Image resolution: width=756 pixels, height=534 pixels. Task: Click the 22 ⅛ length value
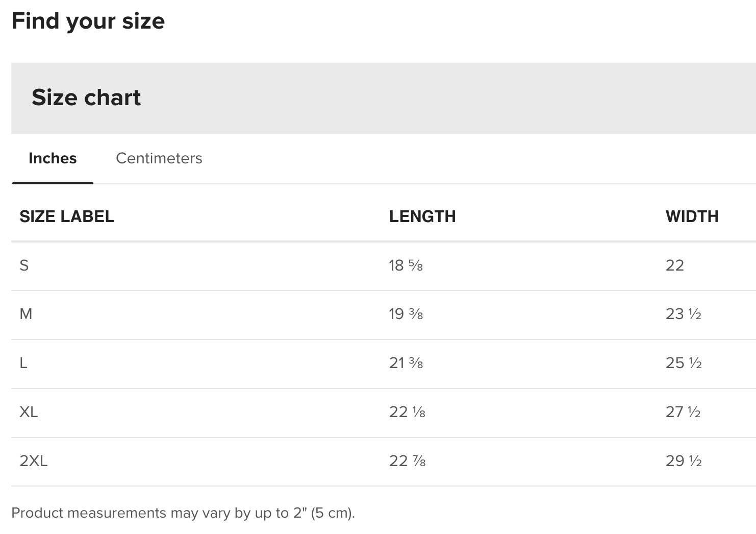coord(407,412)
